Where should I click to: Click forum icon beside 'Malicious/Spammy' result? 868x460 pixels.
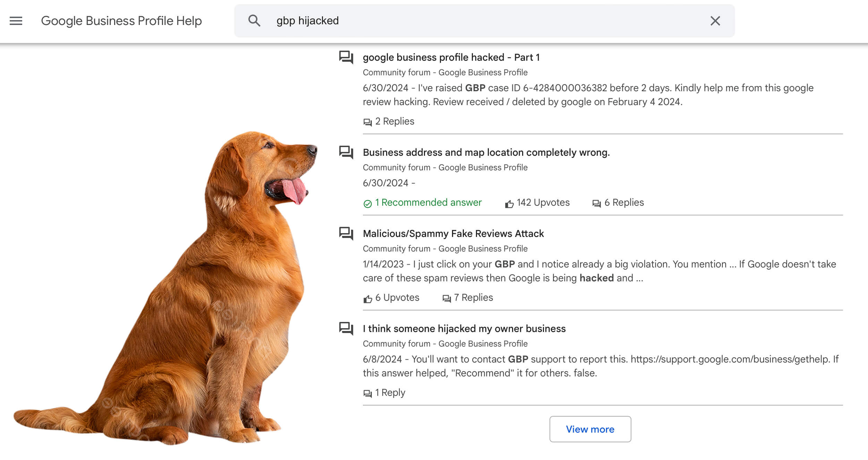pyautogui.click(x=346, y=233)
